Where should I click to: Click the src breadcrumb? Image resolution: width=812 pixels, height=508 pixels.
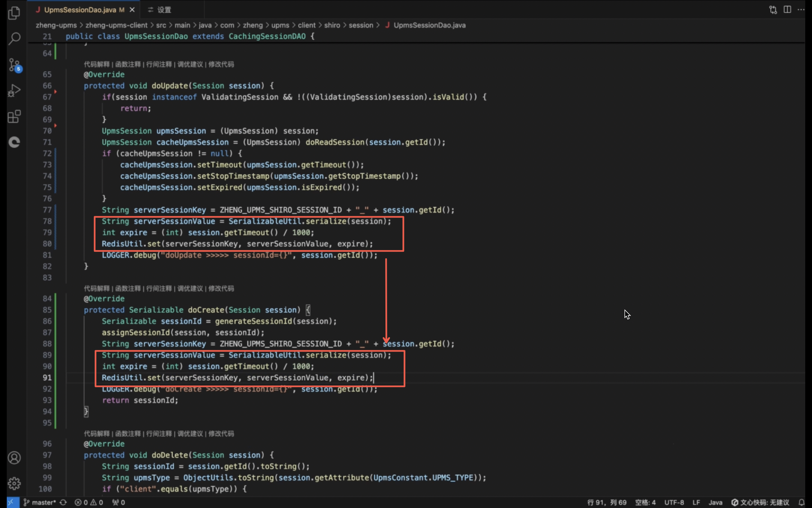pos(161,25)
